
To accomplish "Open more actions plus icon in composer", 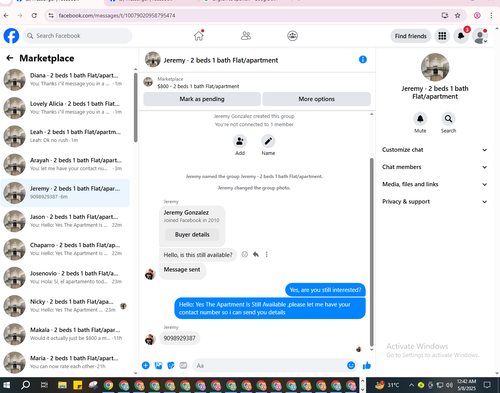I will tap(146, 365).
